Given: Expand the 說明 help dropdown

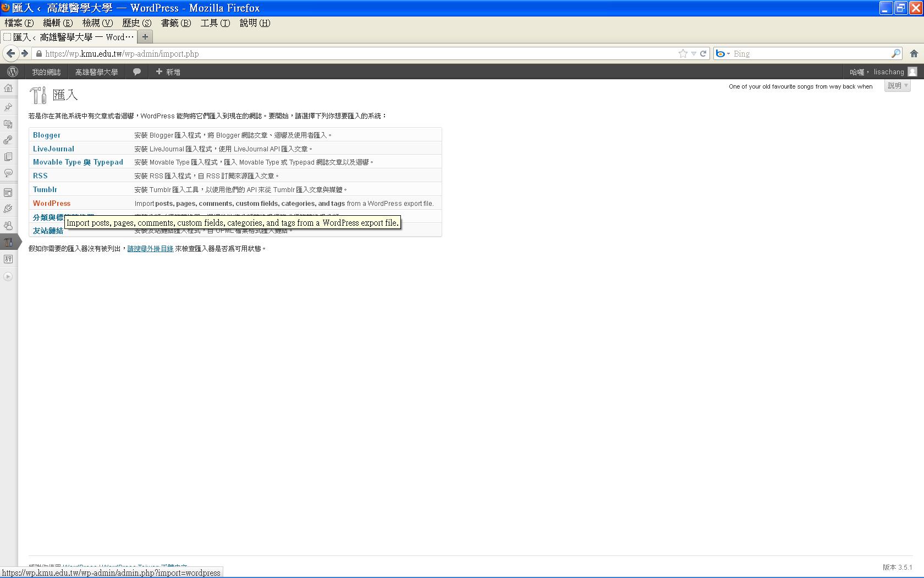Looking at the screenshot, I should coord(898,86).
